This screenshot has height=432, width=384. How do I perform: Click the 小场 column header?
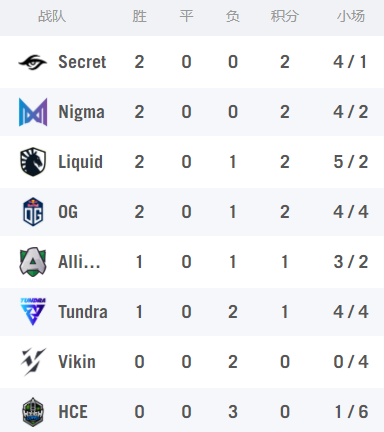point(351,16)
